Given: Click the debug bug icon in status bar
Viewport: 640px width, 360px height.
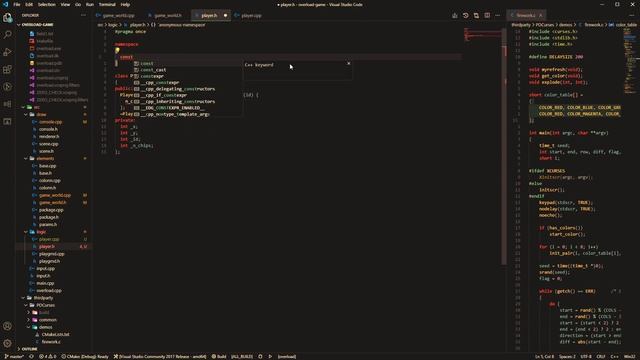Looking at the screenshot, I should [x=260, y=357].
